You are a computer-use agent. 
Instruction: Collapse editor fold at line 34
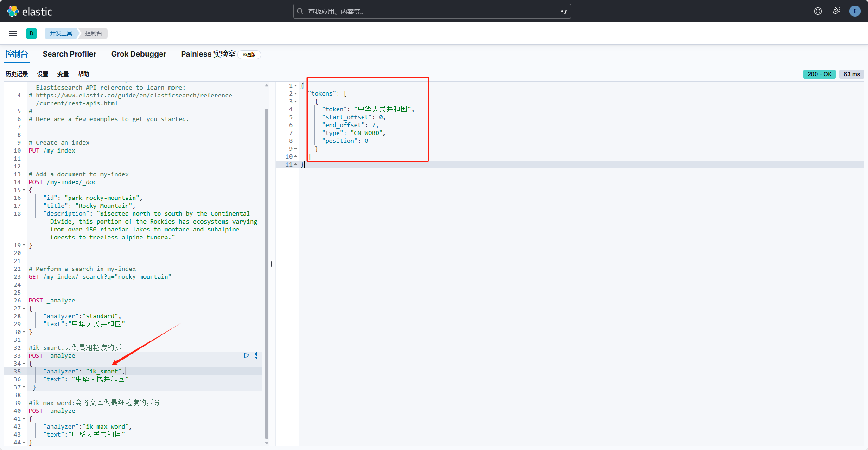click(x=24, y=364)
